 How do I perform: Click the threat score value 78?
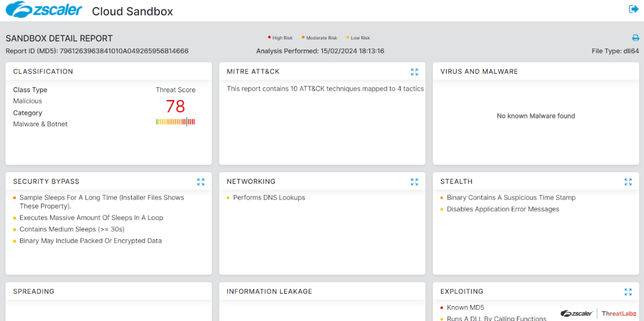click(x=175, y=107)
